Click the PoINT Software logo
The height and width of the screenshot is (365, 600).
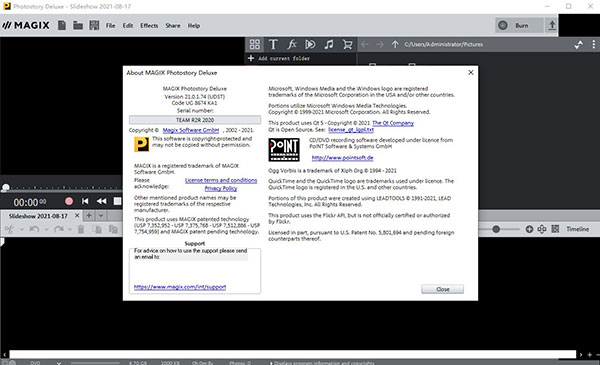[x=284, y=150]
